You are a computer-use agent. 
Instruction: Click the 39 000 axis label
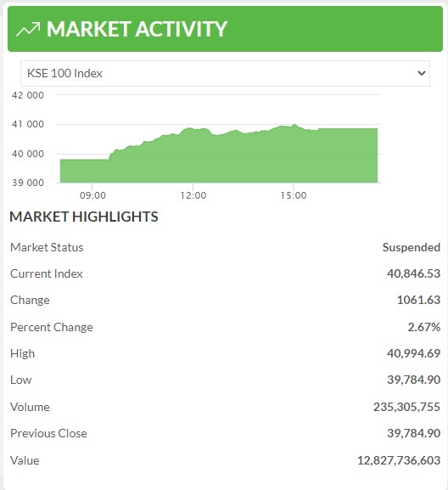click(x=28, y=183)
